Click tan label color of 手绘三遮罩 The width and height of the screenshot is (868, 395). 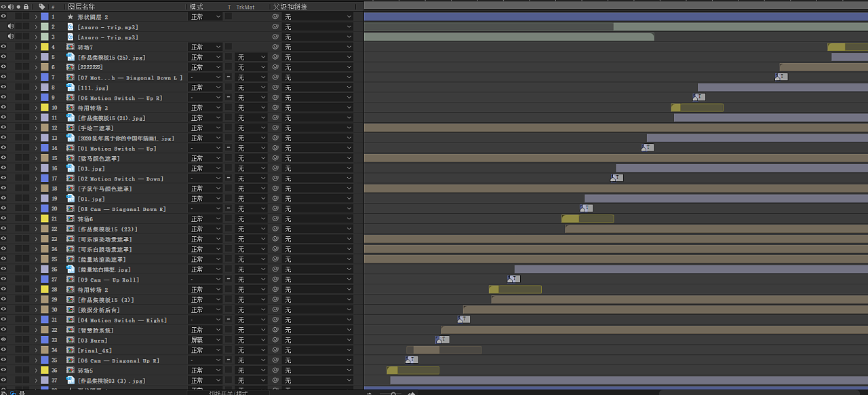(45, 128)
